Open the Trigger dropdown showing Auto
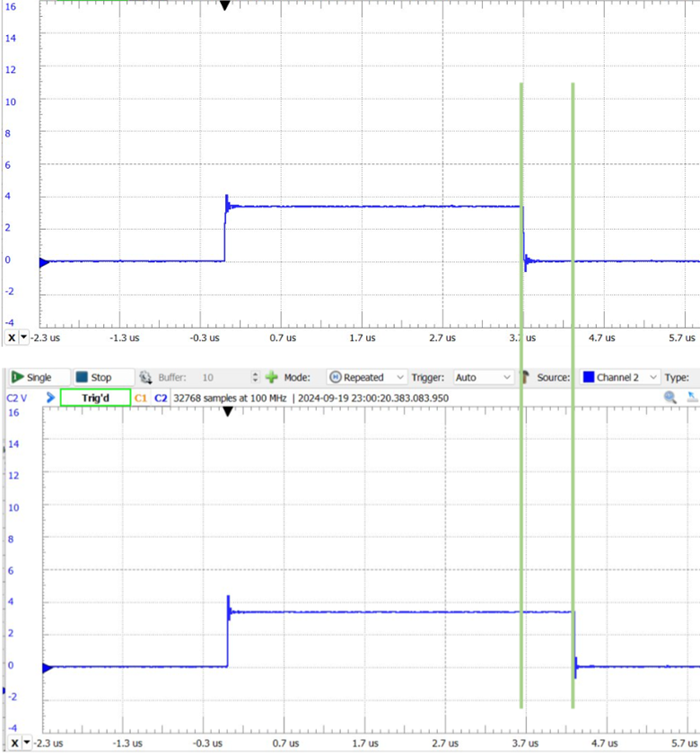This screenshot has height=756, width=700. coord(482,378)
